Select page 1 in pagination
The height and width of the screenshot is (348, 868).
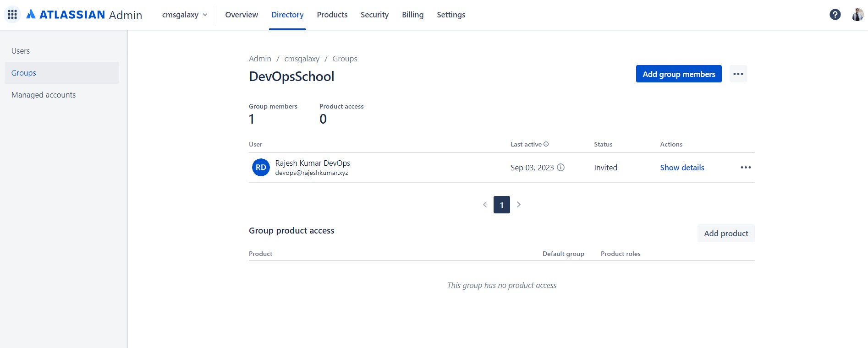click(502, 205)
